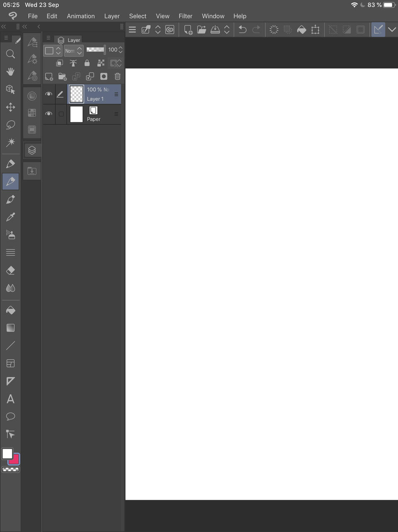
Task: Toggle Lock Transparent Pixels
Action: point(101,63)
